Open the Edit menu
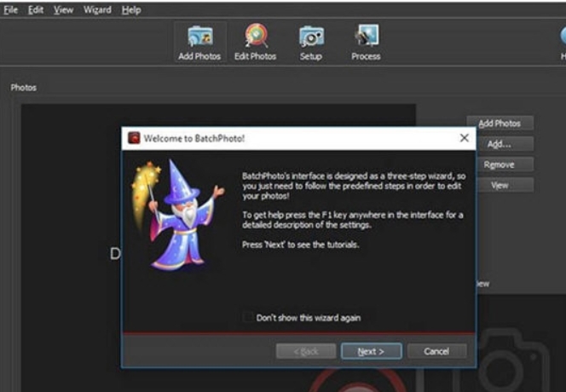566x392 pixels. pyautogui.click(x=36, y=10)
